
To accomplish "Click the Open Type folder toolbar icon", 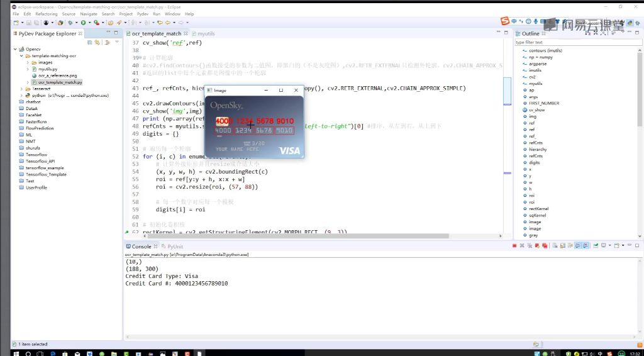I will [x=110, y=23].
